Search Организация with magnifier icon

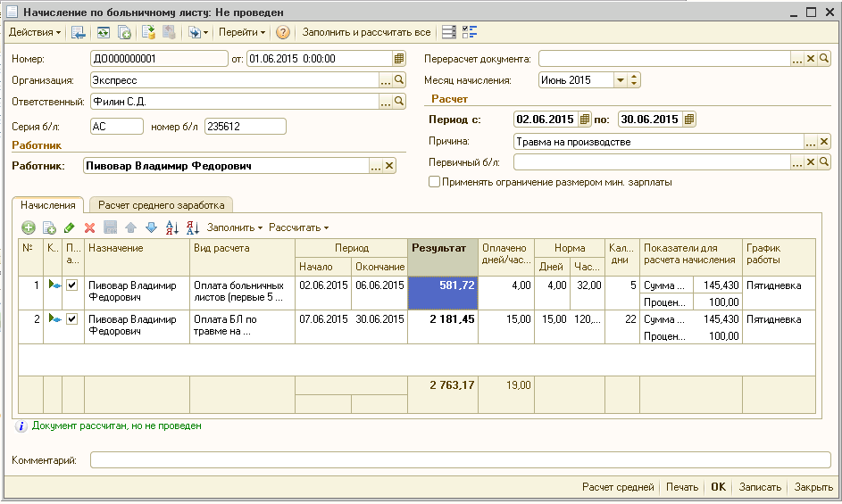click(x=399, y=80)
